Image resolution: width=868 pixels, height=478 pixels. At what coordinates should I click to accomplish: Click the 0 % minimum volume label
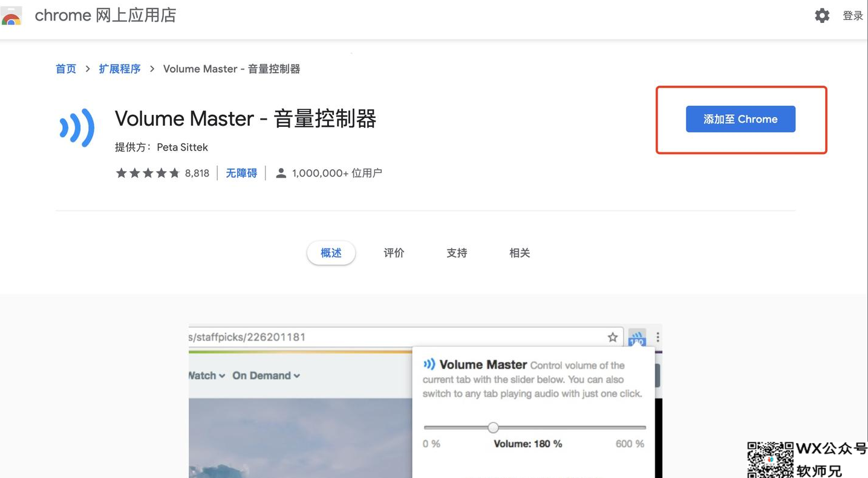(431, 444)
